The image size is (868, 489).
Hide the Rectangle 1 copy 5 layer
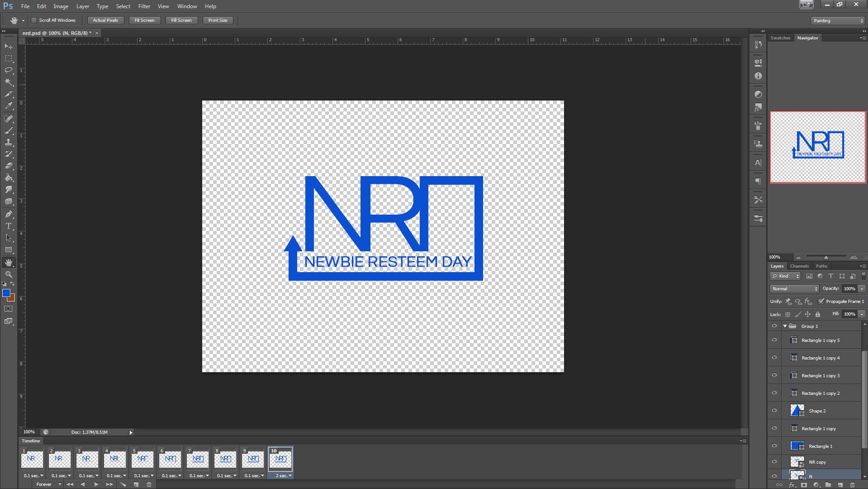774,340
